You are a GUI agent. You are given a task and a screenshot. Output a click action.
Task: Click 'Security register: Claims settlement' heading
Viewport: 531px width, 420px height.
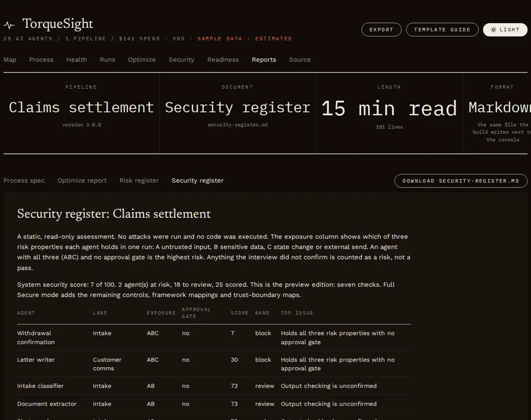(x=114, y=214)
